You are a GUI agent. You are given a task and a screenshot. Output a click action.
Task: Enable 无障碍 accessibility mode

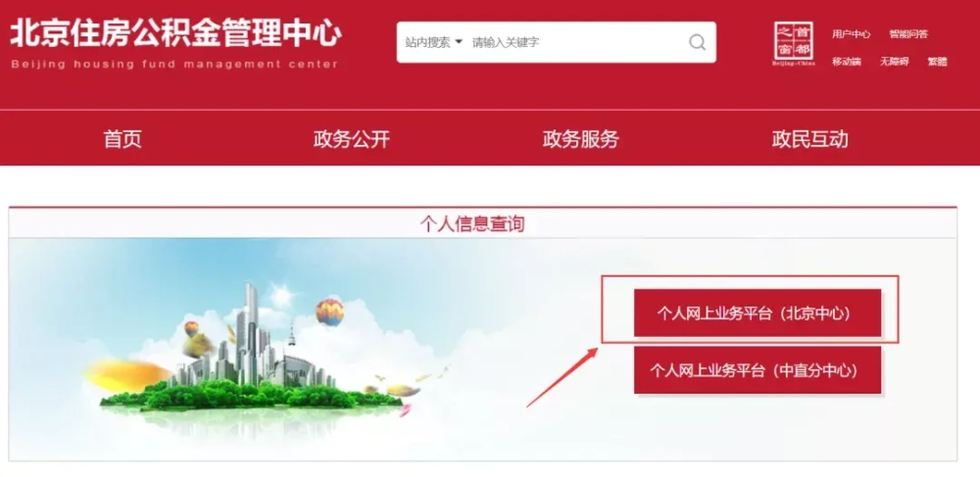pos(894,61)
